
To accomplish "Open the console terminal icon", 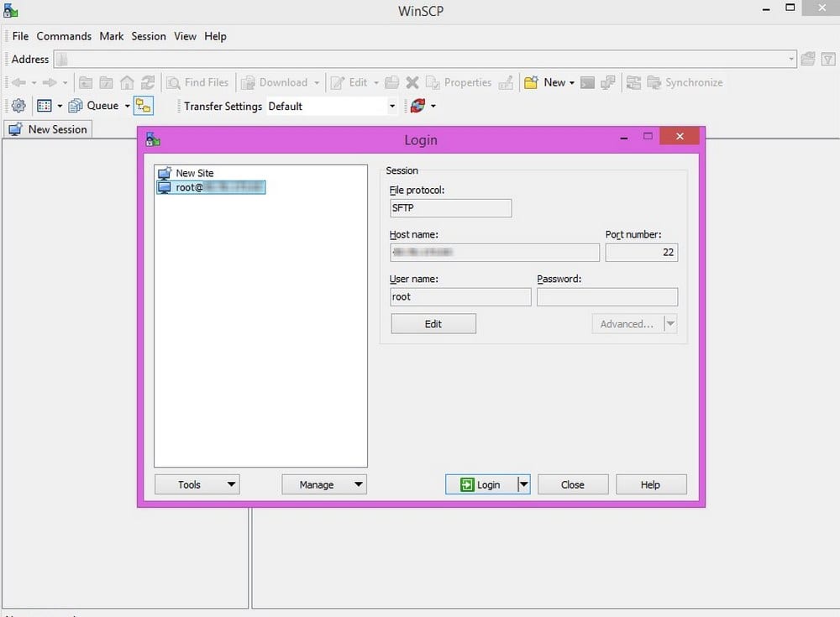I will tap(587, 82).
